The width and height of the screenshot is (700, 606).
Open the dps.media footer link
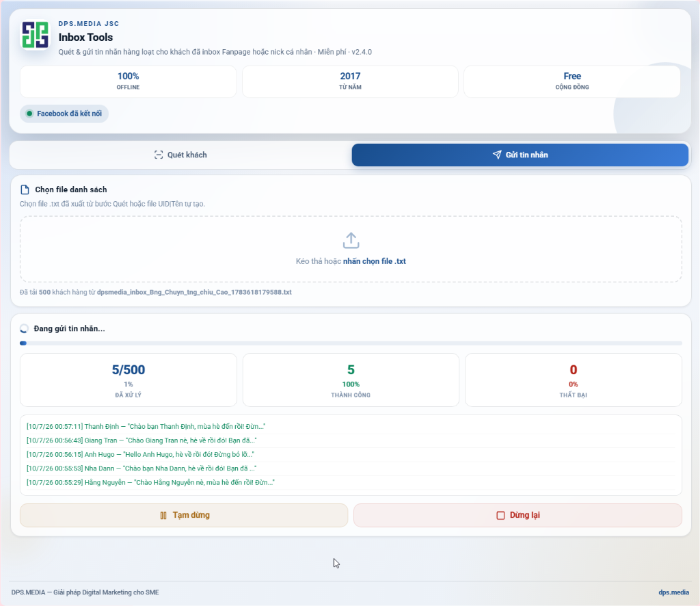[x=673, y=592]
